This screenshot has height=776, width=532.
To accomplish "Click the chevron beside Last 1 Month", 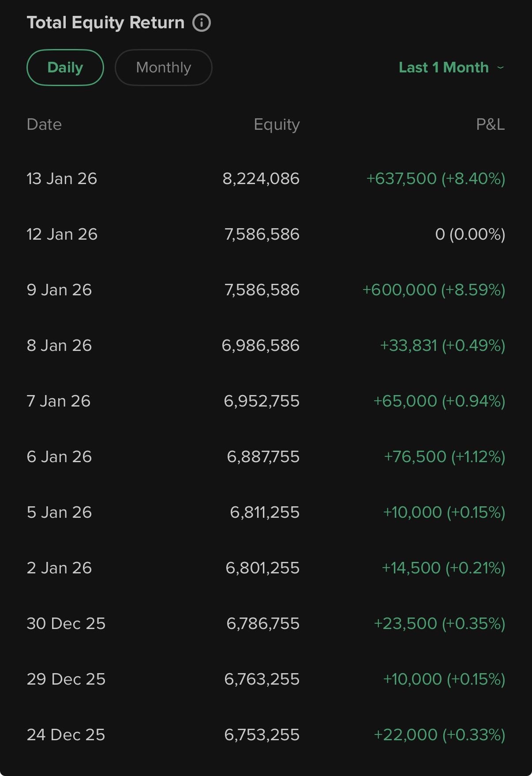I will tap(500, 68).
